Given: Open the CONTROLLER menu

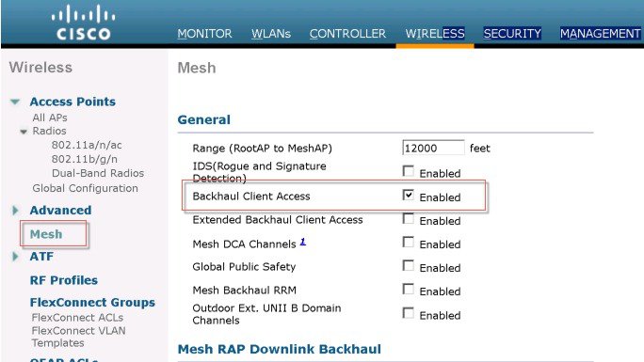Looking at the screenshot, I should point(347,34).
